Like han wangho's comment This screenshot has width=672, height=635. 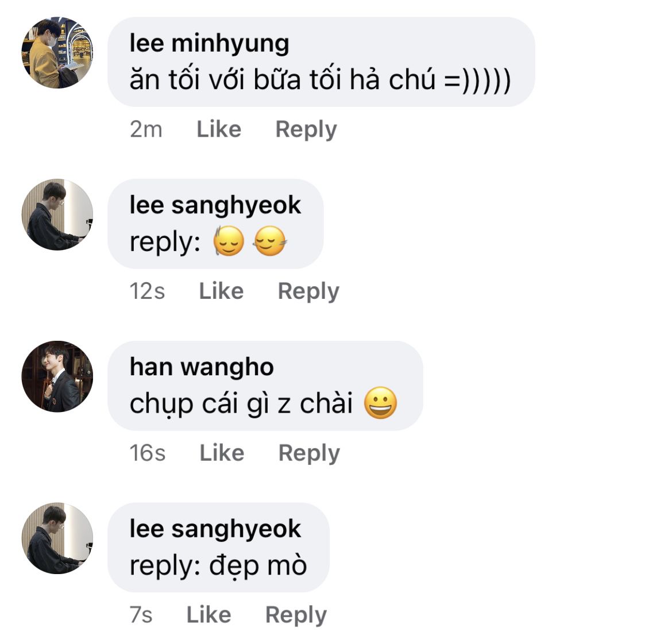[x=222, y=453]
